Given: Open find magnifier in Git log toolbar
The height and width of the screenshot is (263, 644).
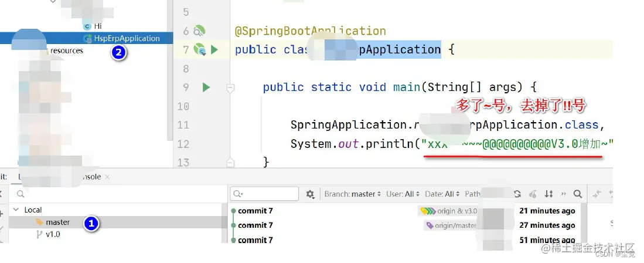Looking at the screenshot, I should 577,194.
